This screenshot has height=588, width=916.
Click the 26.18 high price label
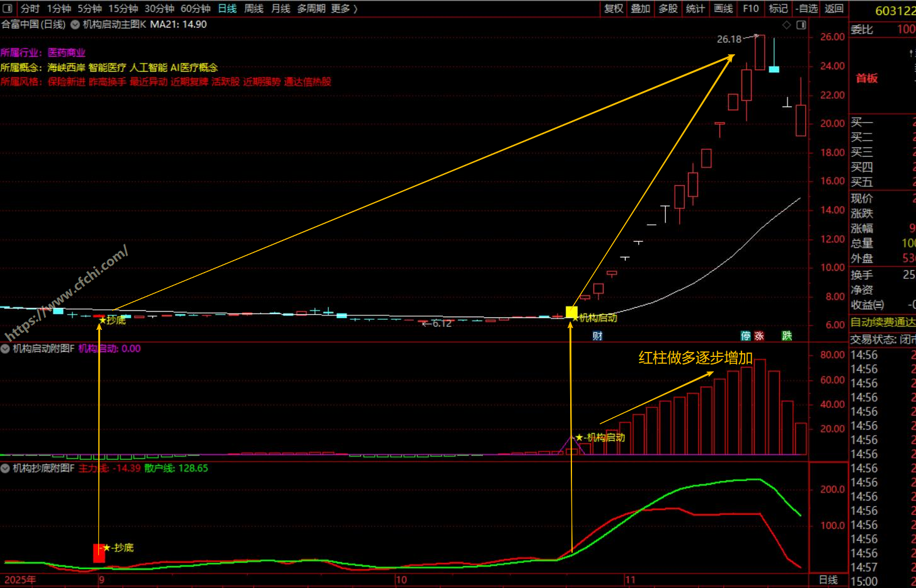[729, 39]
